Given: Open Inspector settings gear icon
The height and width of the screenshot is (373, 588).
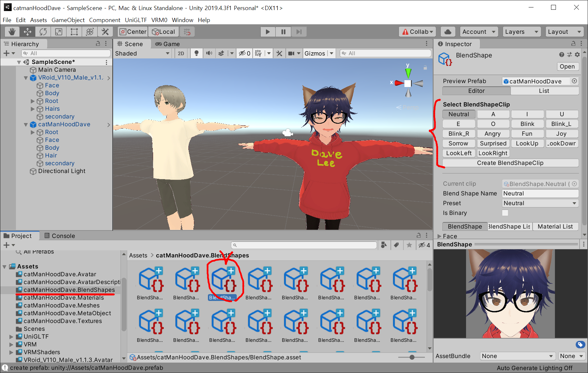Looking at the screenshot, I should [x=577, y=55].
